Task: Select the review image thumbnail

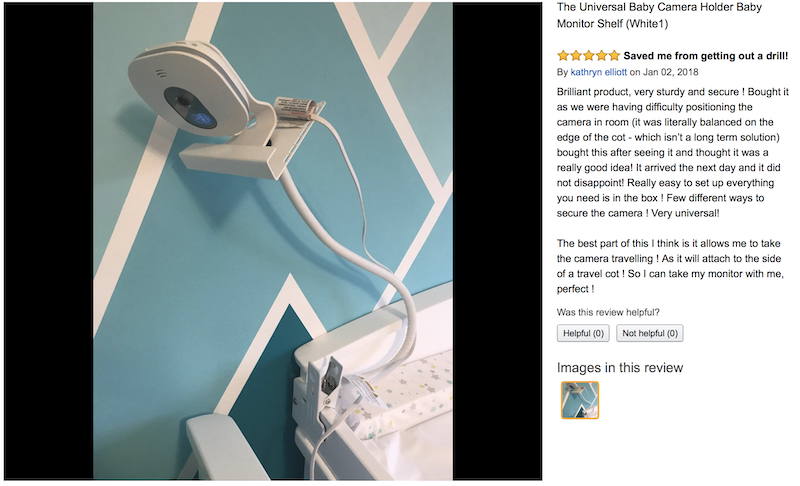Action: [x=580, y=400]
